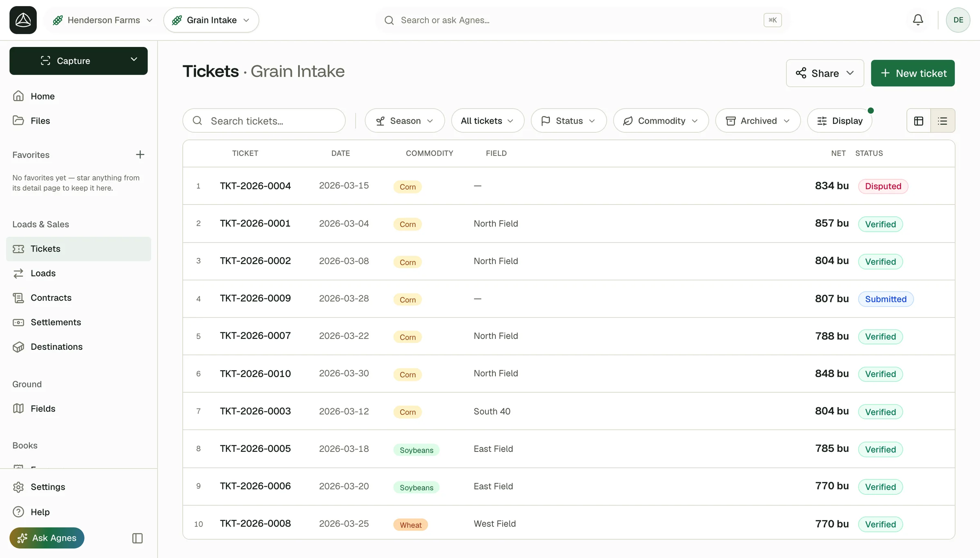Open the All tickets filter
Viewport: 980px width, 558px height.
pos(488,121)
